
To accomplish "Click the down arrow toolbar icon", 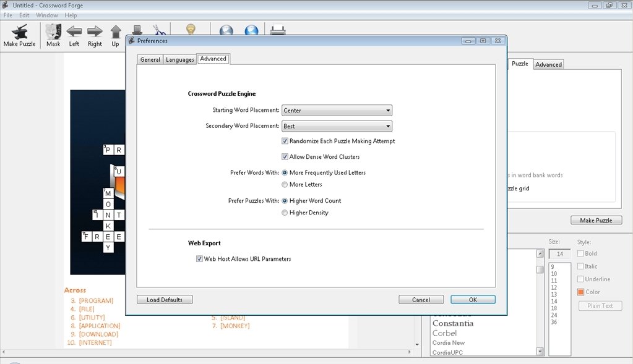I will (137, 30).
